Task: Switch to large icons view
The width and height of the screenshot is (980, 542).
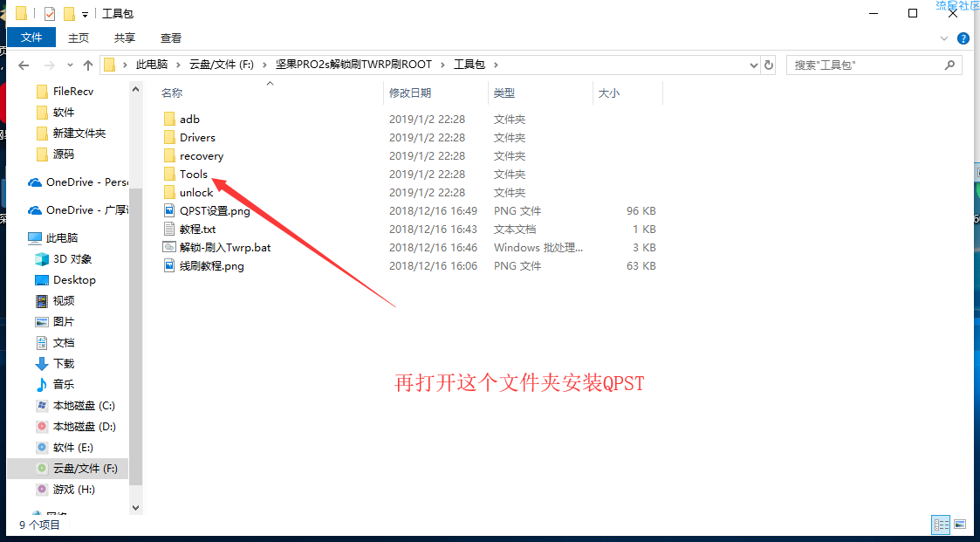Action: click(x=960, y=525)
